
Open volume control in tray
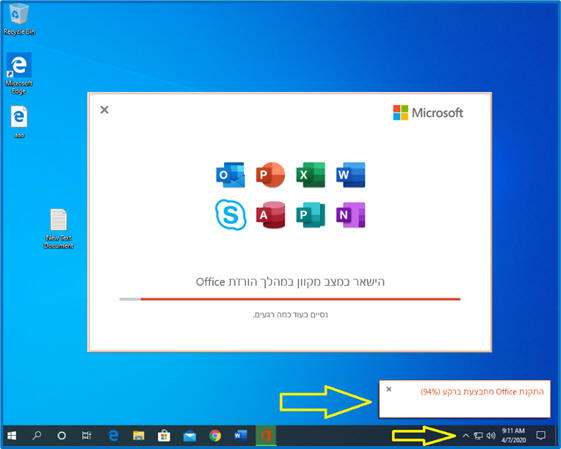[x=491, y=435]
